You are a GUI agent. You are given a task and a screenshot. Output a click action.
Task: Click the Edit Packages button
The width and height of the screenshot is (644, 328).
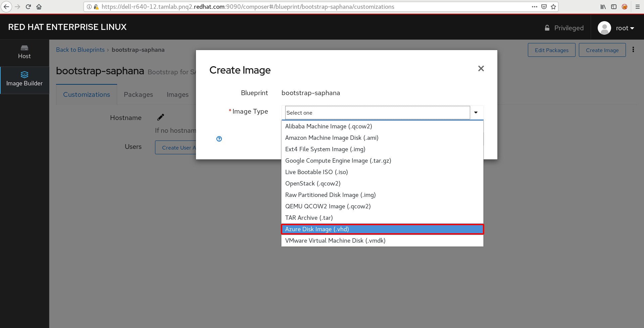point(551,50)
